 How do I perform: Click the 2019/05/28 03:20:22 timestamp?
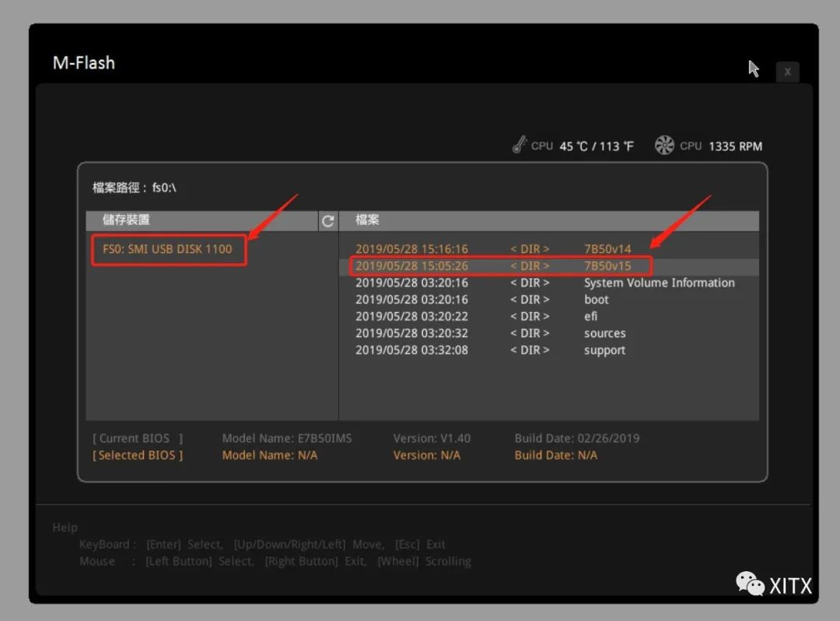pyautogui.click(x=411, y=317)
